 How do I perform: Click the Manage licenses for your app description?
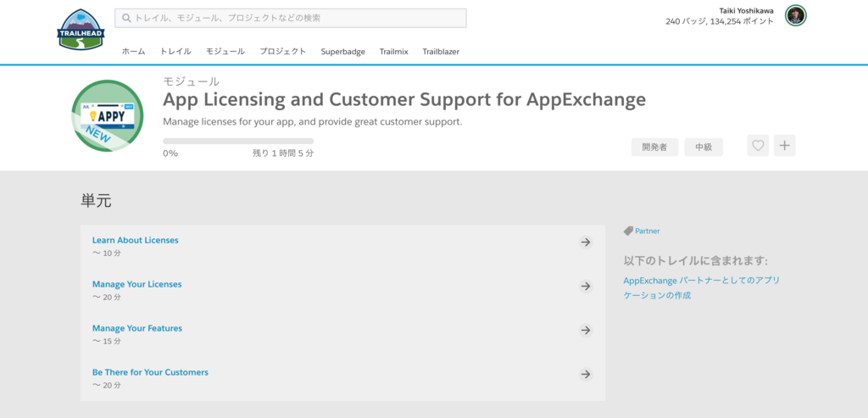pos(312,121)
